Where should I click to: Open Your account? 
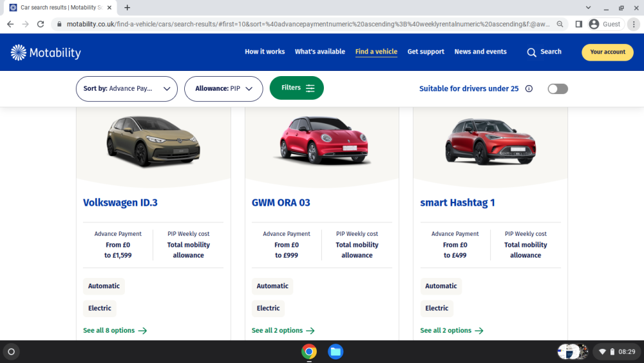click(x=607, y=52)
